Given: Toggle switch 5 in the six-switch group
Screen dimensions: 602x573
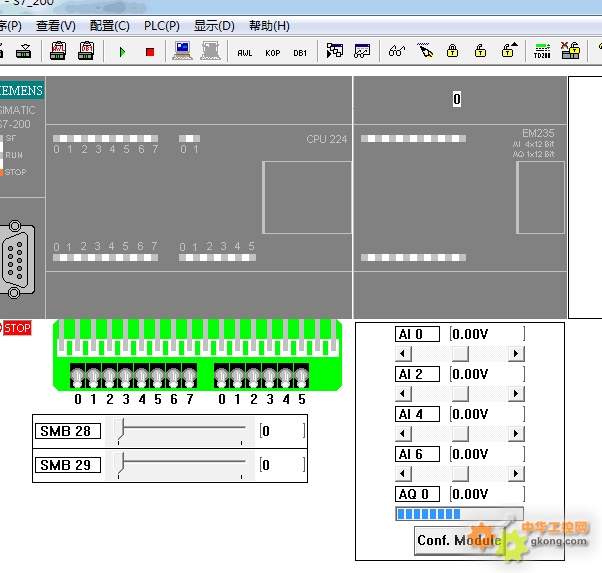Looking at the screenshot, I should tap(301, 376).
